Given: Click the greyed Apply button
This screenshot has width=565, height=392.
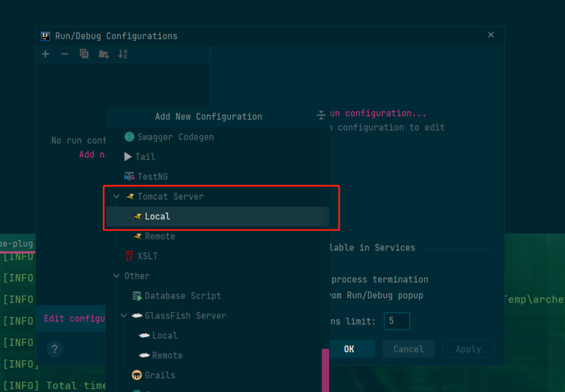Looking at the screenshot, I should [468, 349].
